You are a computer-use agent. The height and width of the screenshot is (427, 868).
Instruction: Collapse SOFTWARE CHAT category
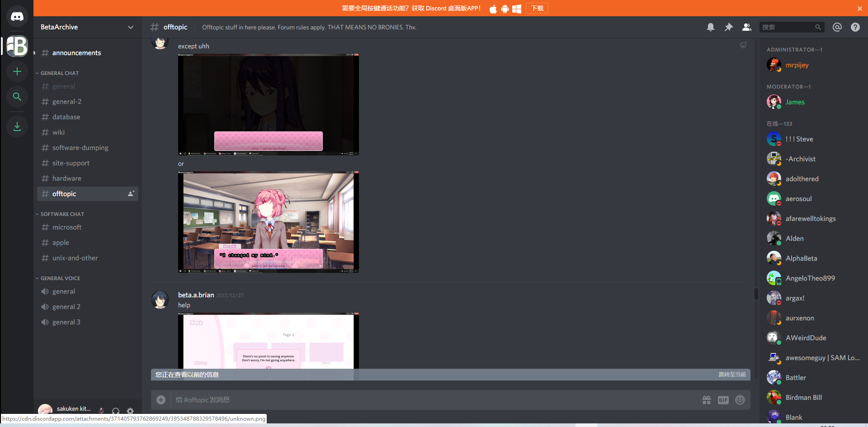click(x=62, y=214)
